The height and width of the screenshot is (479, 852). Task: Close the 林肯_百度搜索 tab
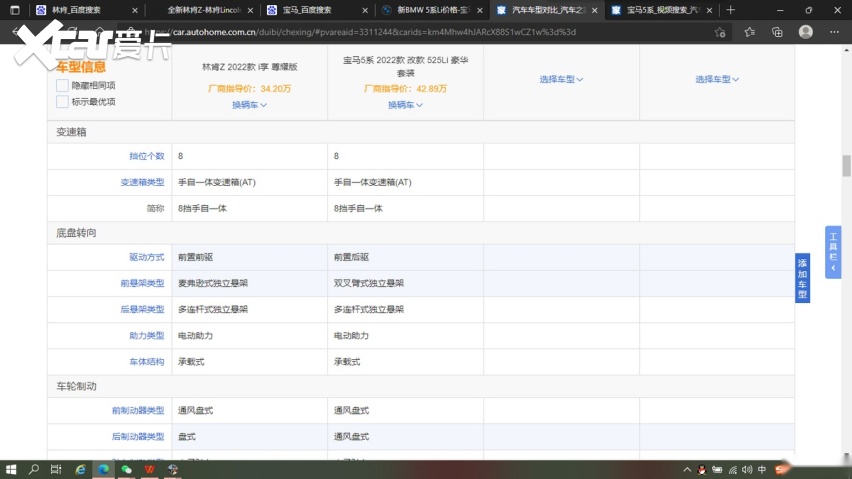135,10
